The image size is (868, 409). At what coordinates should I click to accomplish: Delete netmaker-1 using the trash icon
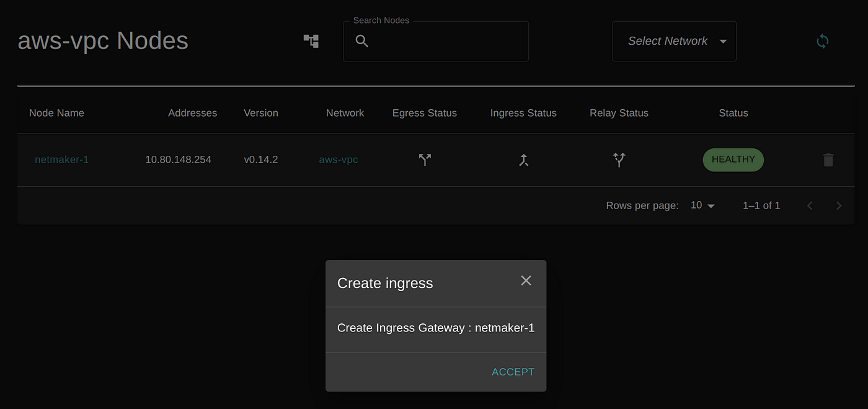[x=828, y=160]
